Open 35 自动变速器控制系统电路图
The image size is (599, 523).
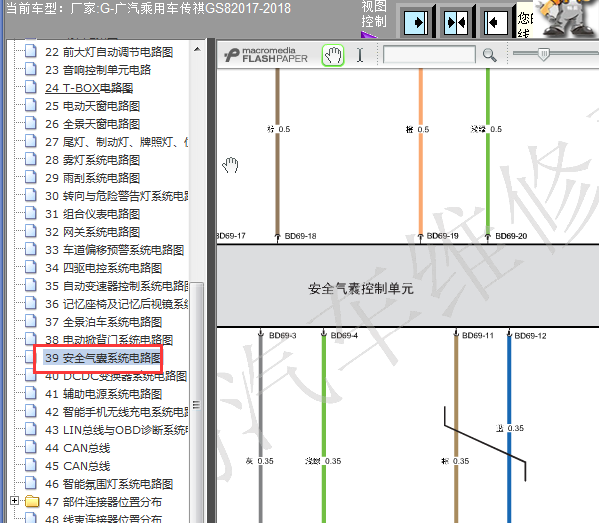pos(117,286)
